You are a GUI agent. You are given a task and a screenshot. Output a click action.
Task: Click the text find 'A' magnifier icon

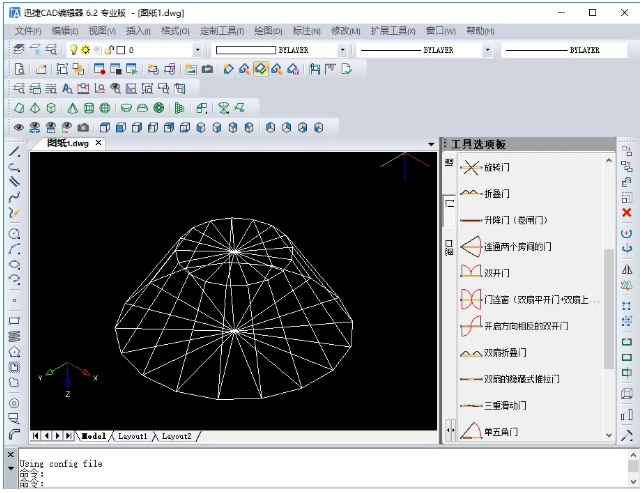(67, 89)
